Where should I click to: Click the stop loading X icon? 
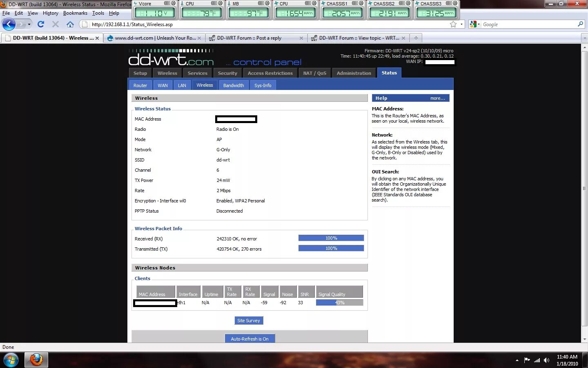56,25
